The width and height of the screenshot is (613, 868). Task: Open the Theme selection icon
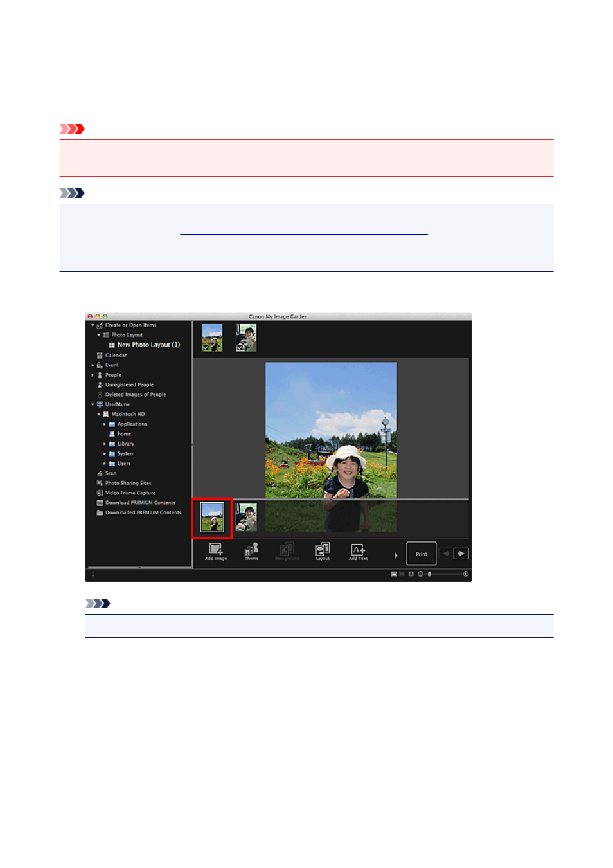(x=251, y=549)
